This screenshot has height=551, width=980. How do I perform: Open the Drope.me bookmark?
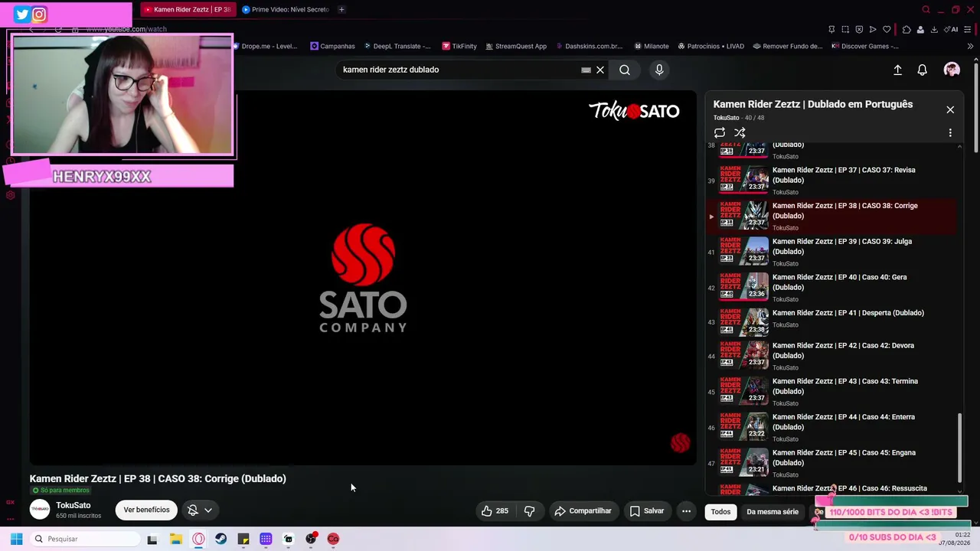264,46
